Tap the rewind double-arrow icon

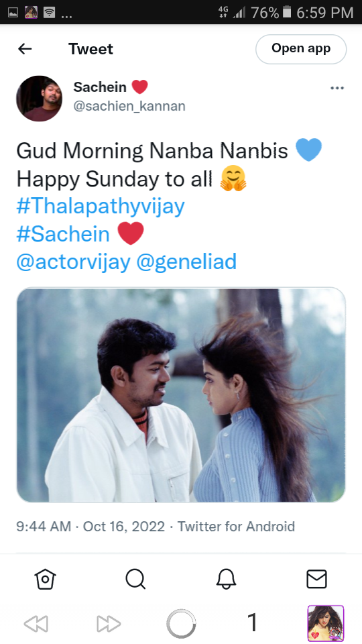pos(36,624)
